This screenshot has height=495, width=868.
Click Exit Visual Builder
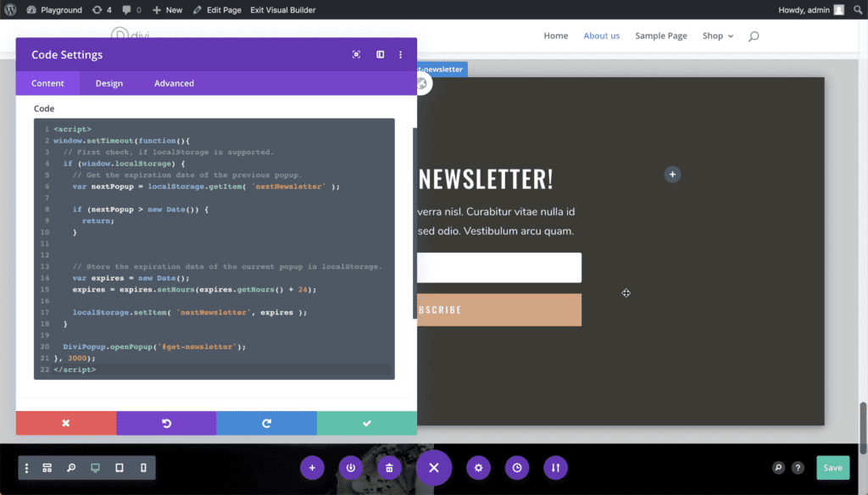283,10
